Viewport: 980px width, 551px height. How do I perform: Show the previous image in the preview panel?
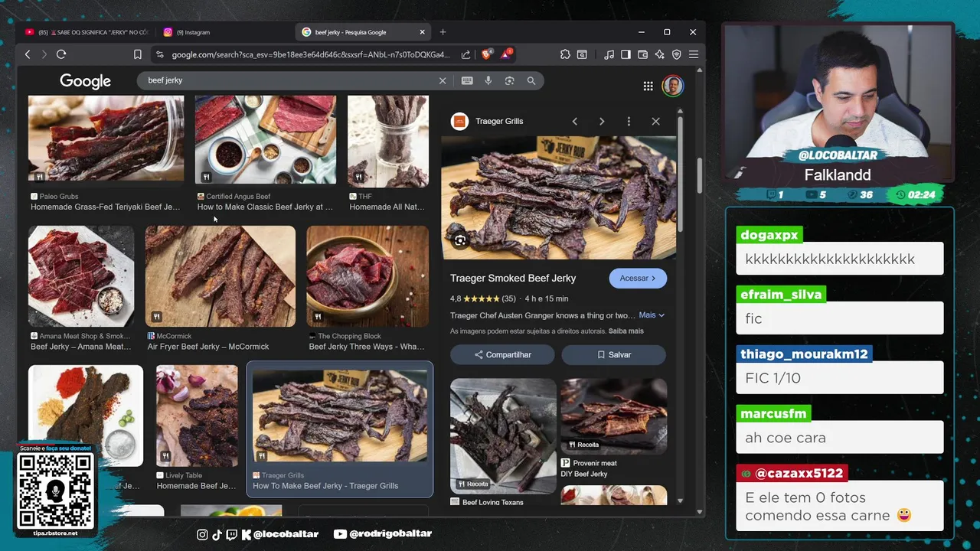pos(574,121)
